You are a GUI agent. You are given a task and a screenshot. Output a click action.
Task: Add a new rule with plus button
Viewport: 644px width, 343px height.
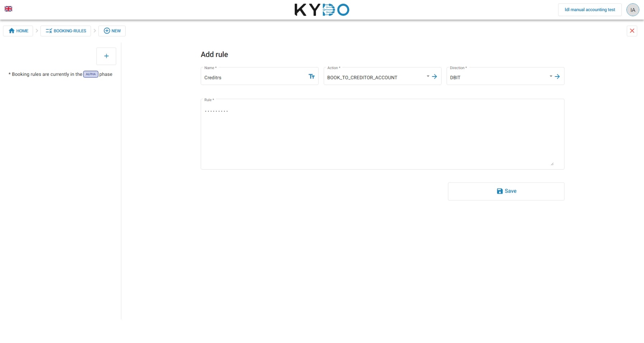(106, 56)
